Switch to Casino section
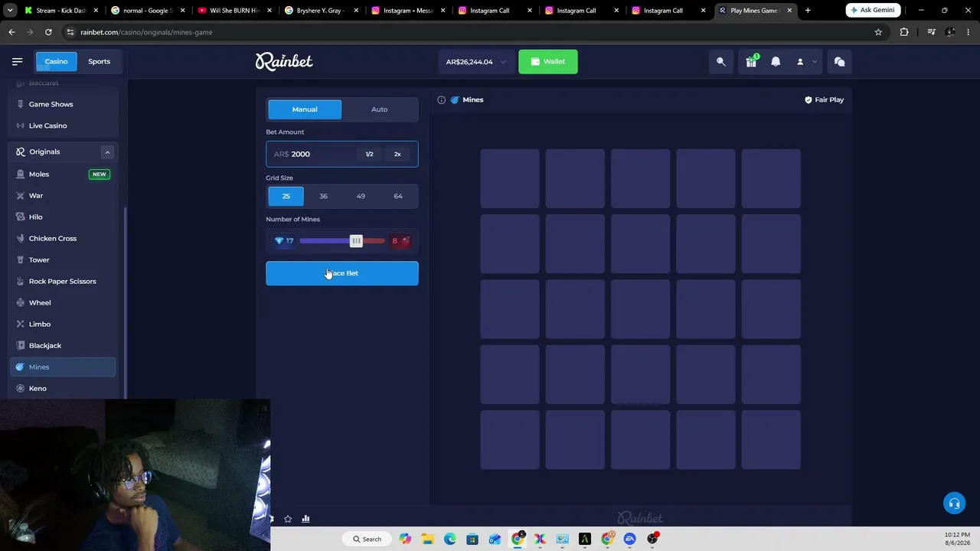The height and width of the screenshot is (551, 980). coord(56,61)
